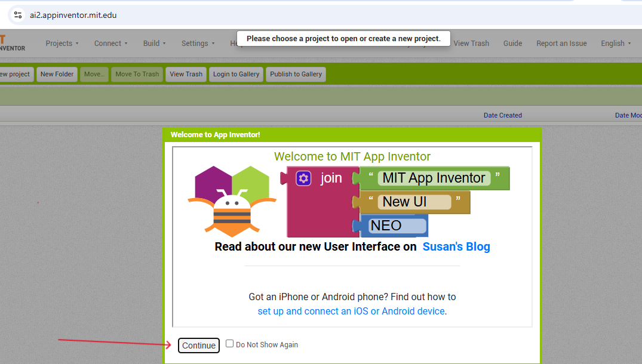Expand the Build menu
The image size is (642, 364).
click(x=154, y=44)
